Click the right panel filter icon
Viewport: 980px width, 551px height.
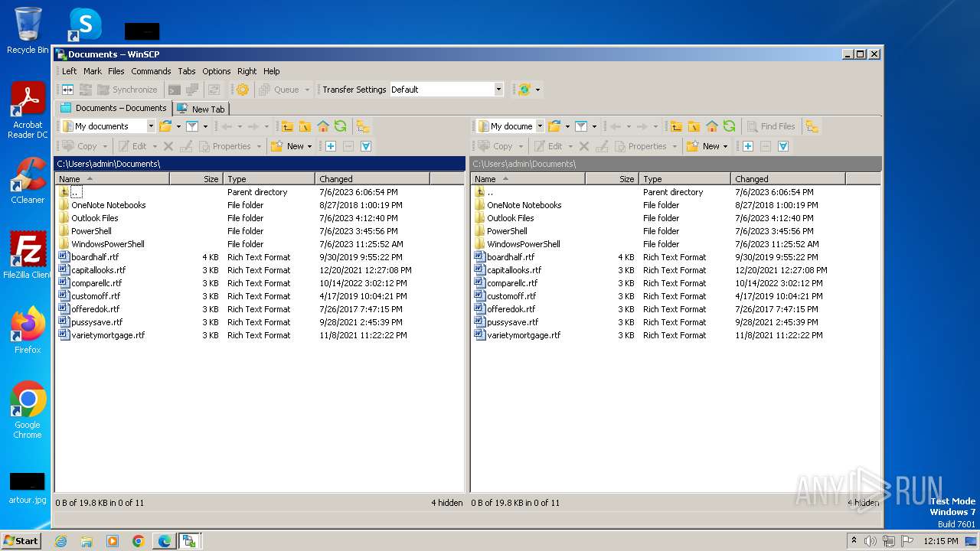point(581,126)
